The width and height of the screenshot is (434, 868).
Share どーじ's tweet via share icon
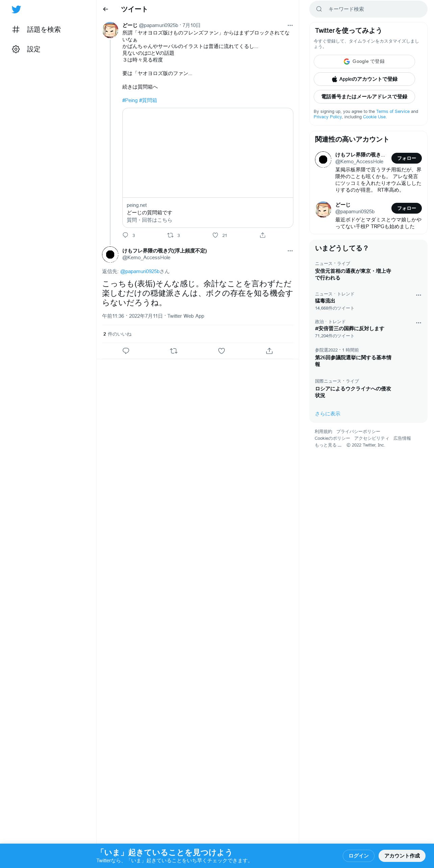tap(263, 235)
